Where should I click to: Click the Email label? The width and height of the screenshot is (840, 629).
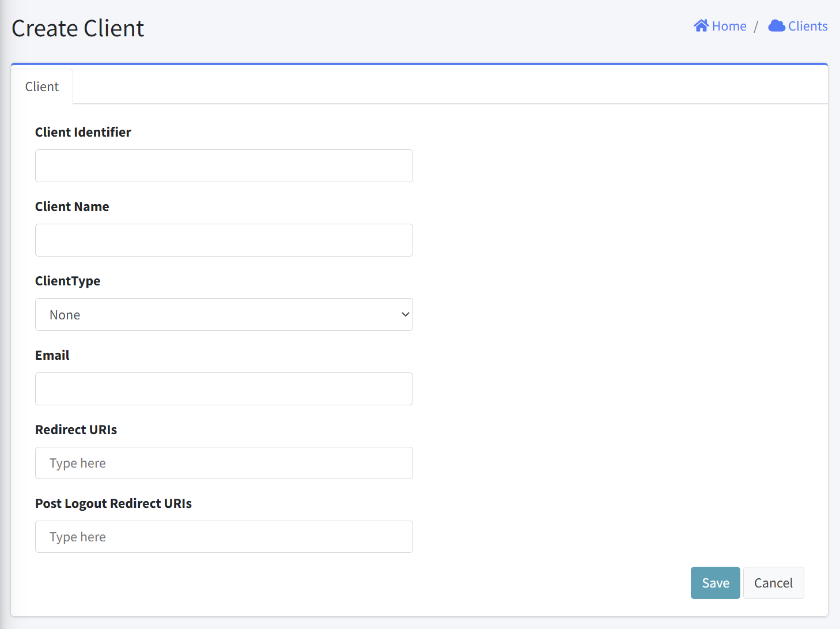52,355
